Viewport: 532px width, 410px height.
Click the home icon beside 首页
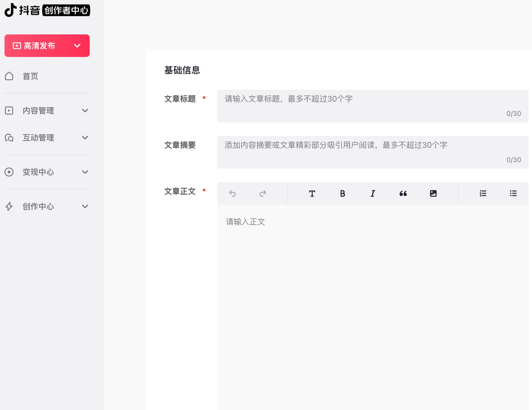coord(9,76)
